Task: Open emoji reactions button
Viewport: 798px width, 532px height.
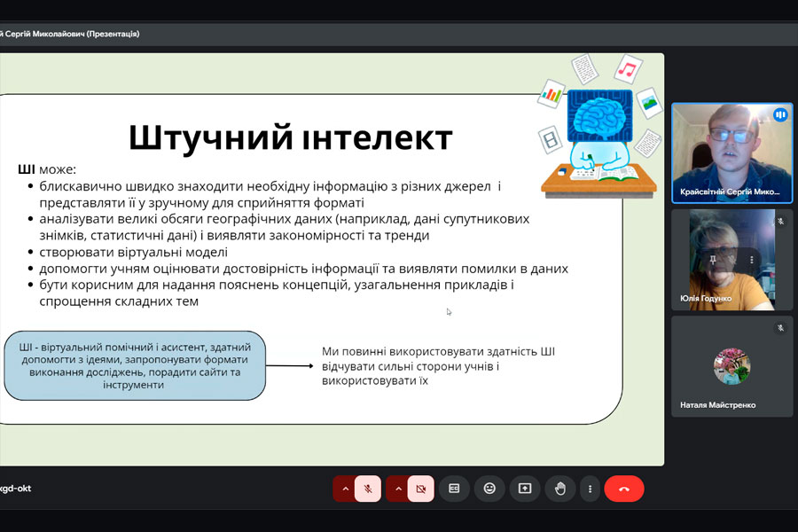Action: tap(489, 489)
